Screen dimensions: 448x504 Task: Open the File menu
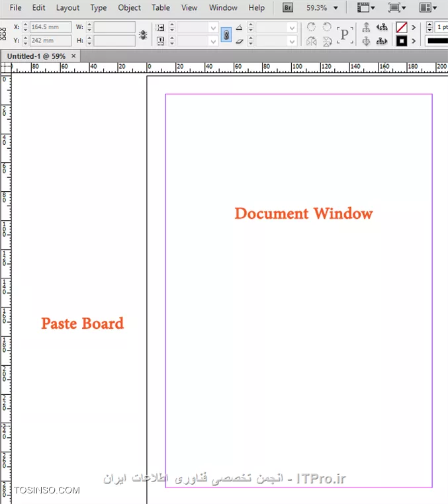click(x=15, y=8)
